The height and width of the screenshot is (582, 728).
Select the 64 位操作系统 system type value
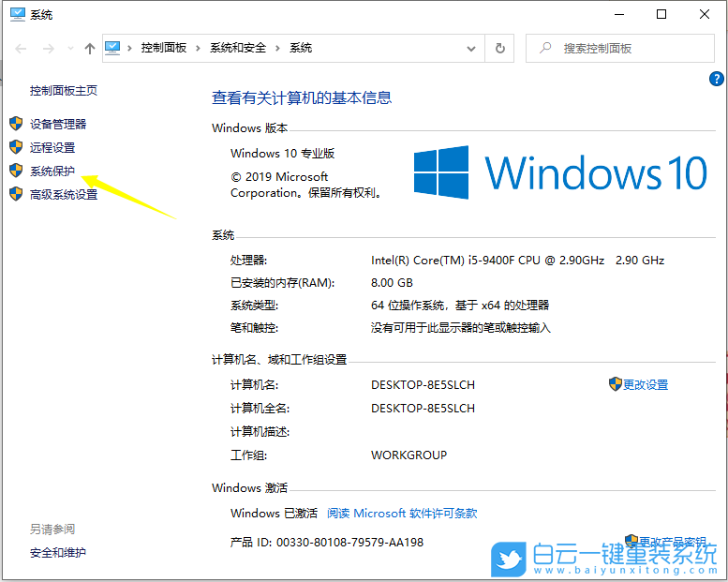(x=460, y=306)
